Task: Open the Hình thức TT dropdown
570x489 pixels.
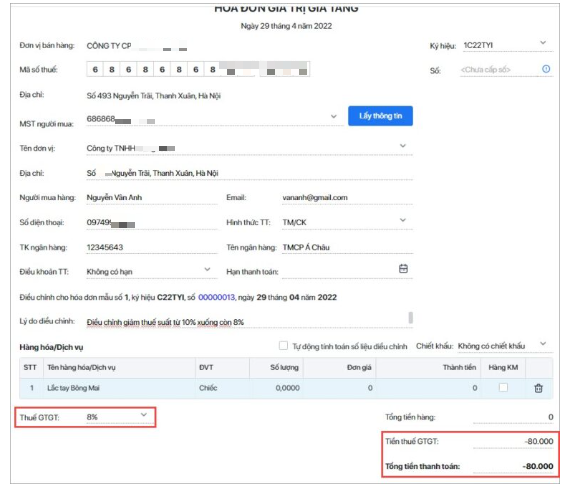Action: click(402, 220)
